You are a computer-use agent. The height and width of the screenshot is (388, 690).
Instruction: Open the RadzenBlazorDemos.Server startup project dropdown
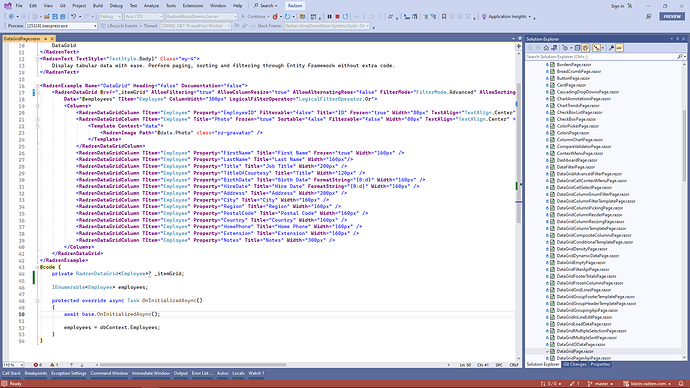202,17
